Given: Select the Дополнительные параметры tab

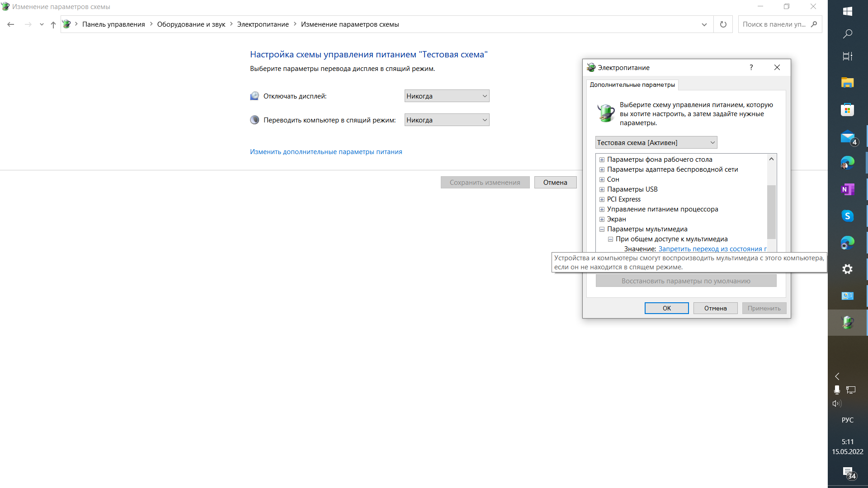Looking at the screenshot, I should click(632, 84).
